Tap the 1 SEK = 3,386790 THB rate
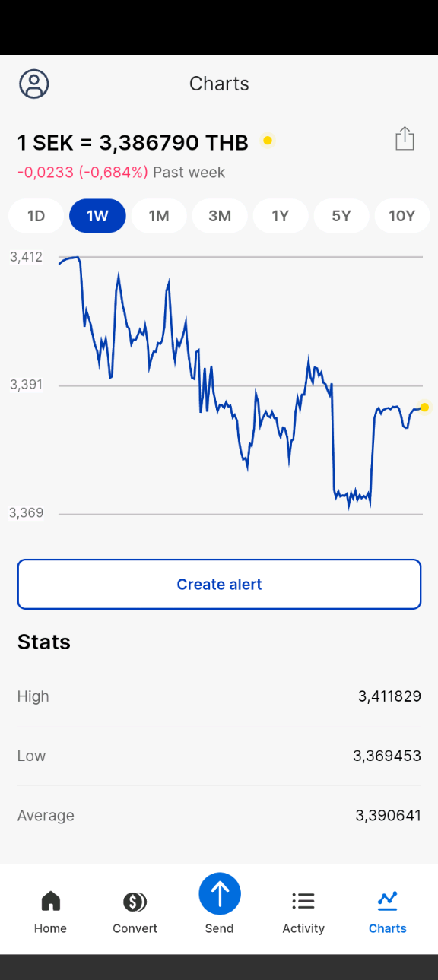 [133, 142]
